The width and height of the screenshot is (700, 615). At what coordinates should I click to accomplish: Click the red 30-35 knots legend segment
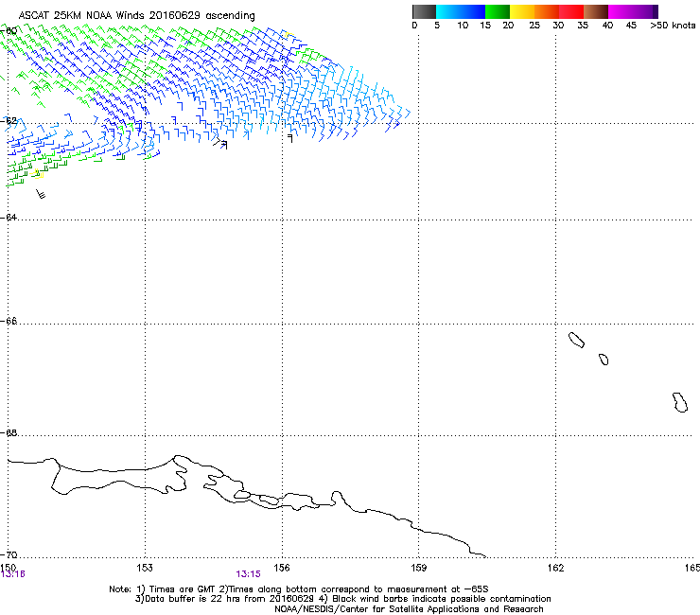pos(571,11)
